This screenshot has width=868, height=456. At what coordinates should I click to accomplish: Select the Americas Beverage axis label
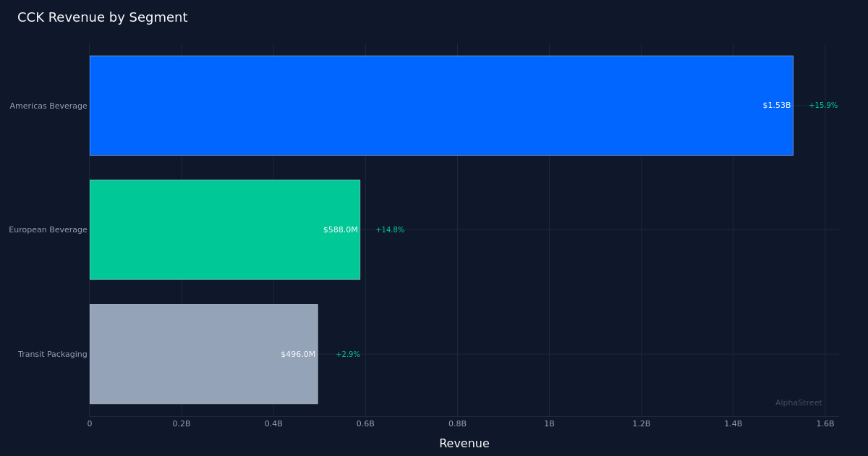(x=47, y=105)
